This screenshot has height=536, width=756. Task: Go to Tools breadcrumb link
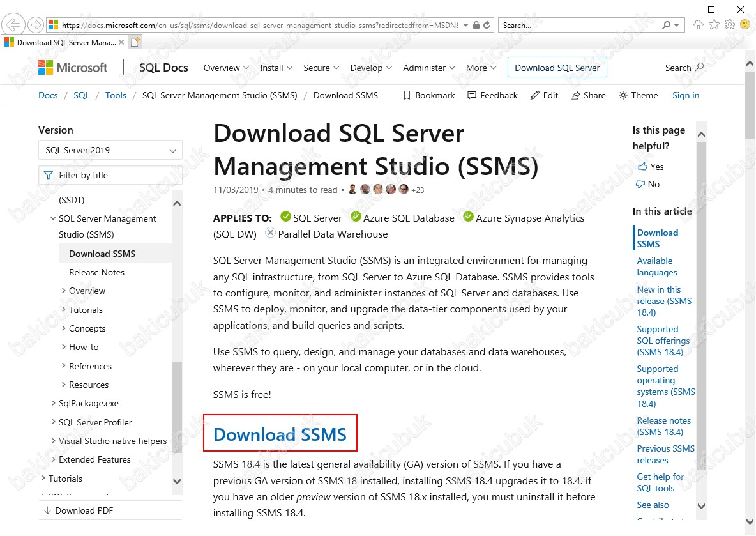[116, 96]
